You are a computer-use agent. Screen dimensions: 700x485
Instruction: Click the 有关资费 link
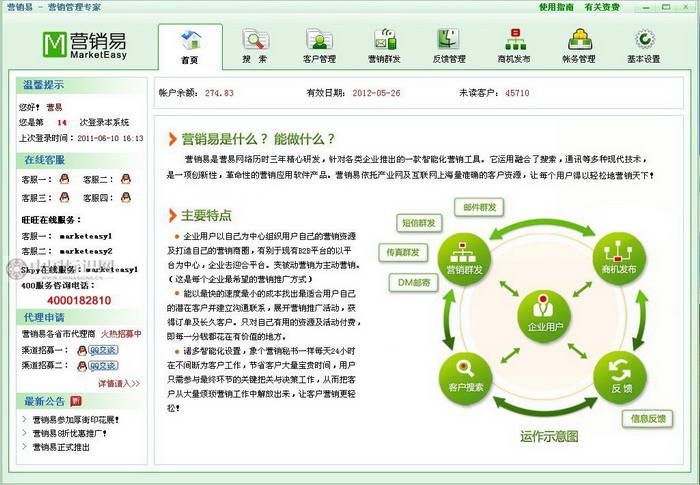602,7
